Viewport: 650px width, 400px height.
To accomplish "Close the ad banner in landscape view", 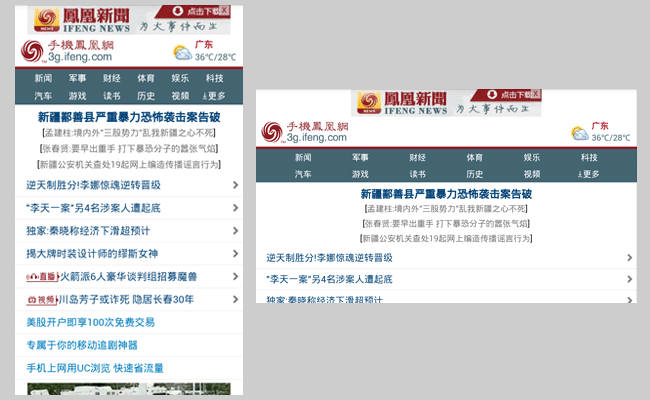I will pyautogui.click(x=536, y=95).
